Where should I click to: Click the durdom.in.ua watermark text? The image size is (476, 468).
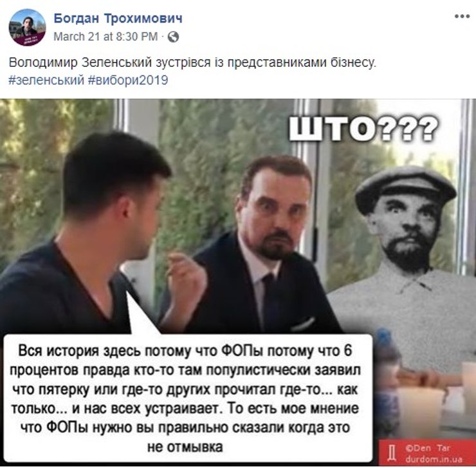point(433,459)
